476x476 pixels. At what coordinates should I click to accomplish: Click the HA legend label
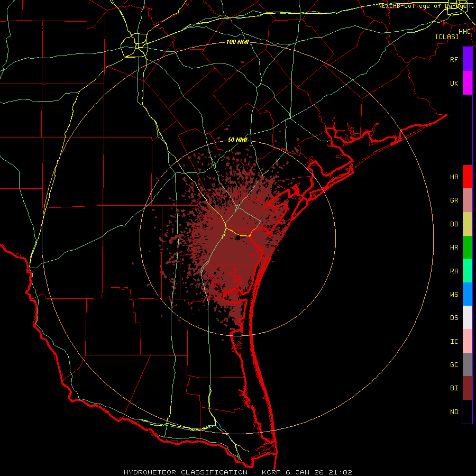click(x=454, y=177)
